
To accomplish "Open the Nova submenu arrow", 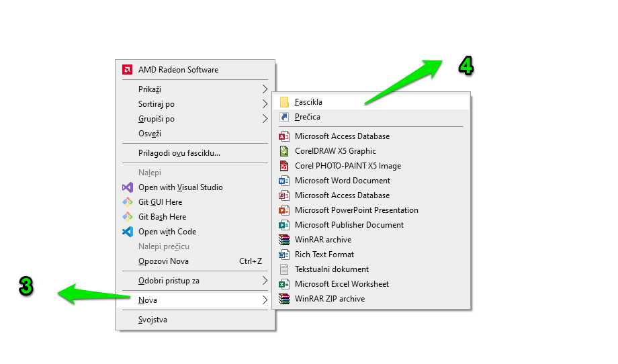I will point(265,300).
